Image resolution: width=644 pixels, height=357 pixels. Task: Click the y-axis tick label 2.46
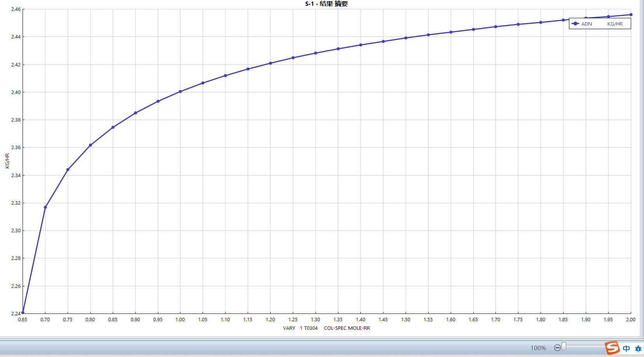click(16, 9)
